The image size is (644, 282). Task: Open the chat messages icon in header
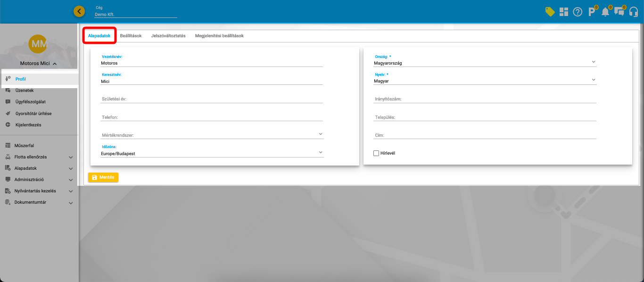[619, 12]
